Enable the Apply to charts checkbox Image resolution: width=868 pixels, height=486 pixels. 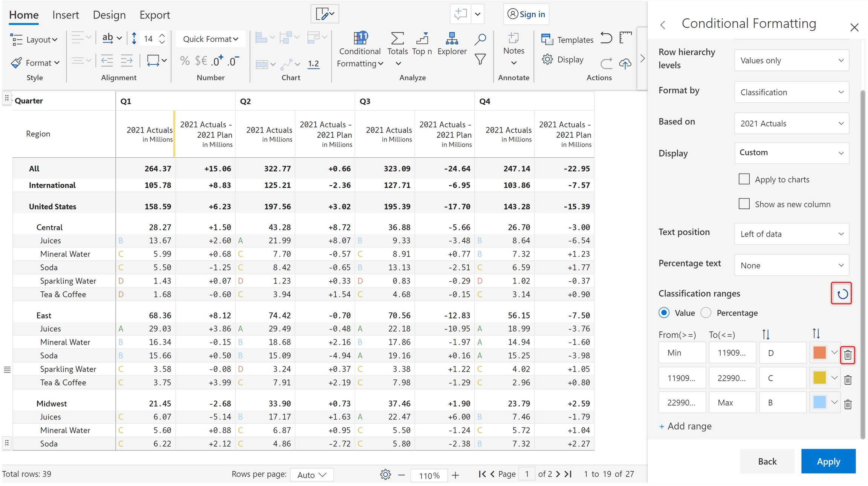(x=744, y=179)
